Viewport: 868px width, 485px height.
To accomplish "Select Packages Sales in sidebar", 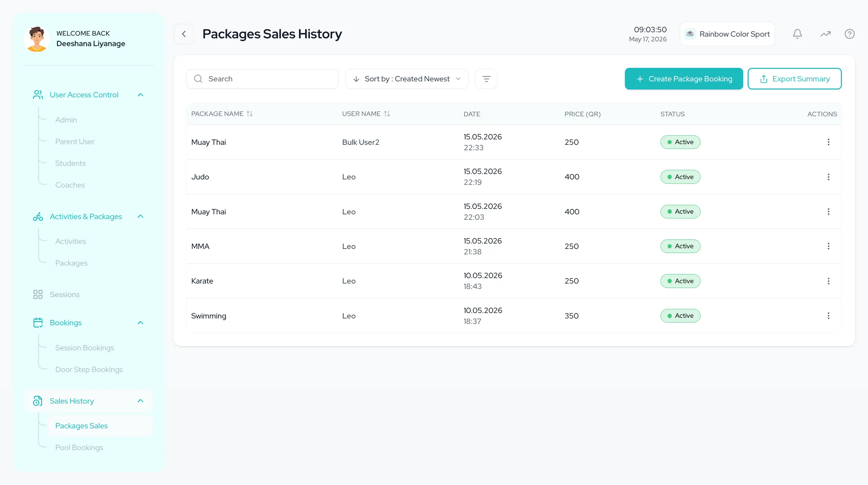I will pos(100,426).
